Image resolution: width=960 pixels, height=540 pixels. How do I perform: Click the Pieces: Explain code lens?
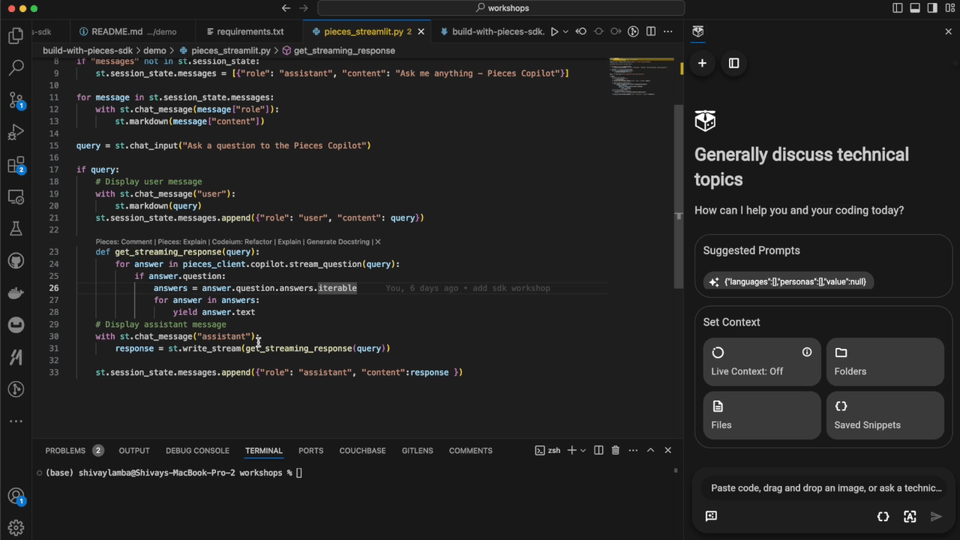coord(182,242)
